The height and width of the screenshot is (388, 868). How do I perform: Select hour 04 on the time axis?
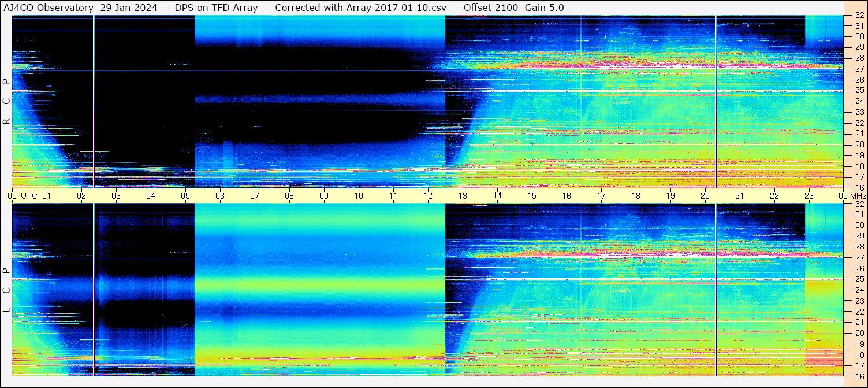pyautogui.click(x=151, y=196)
